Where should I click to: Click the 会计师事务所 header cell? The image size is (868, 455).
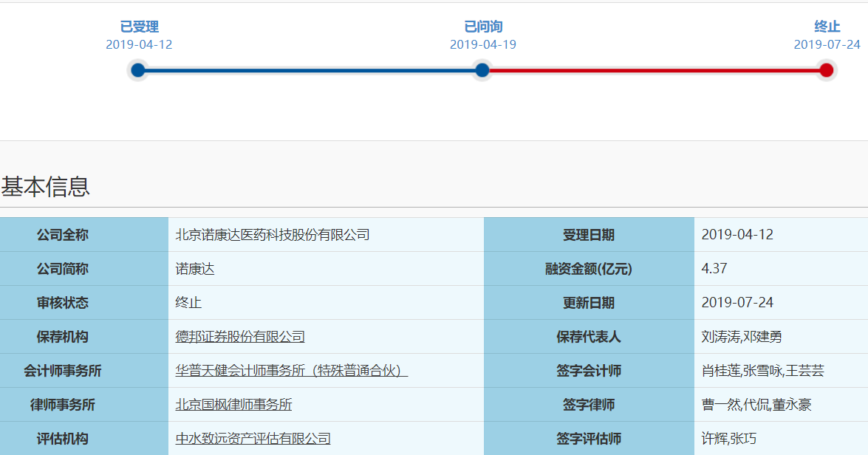click(84, 370)
